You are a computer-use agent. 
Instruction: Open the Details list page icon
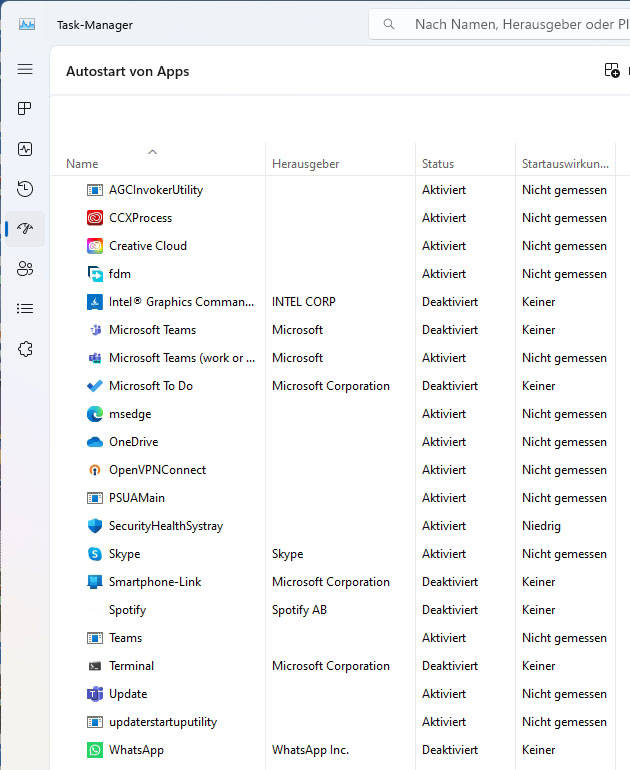[25, 309]
